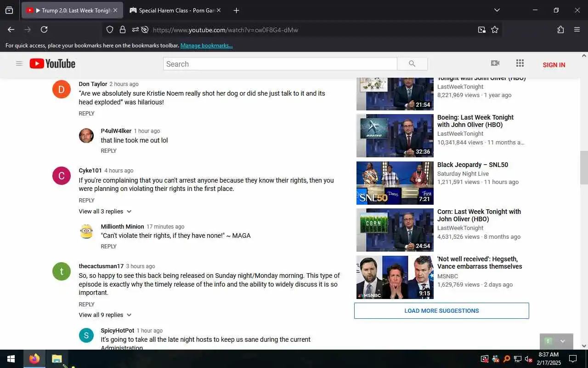Click the Don Taylor username
The image size is (588, 368).
pos(93,84)
